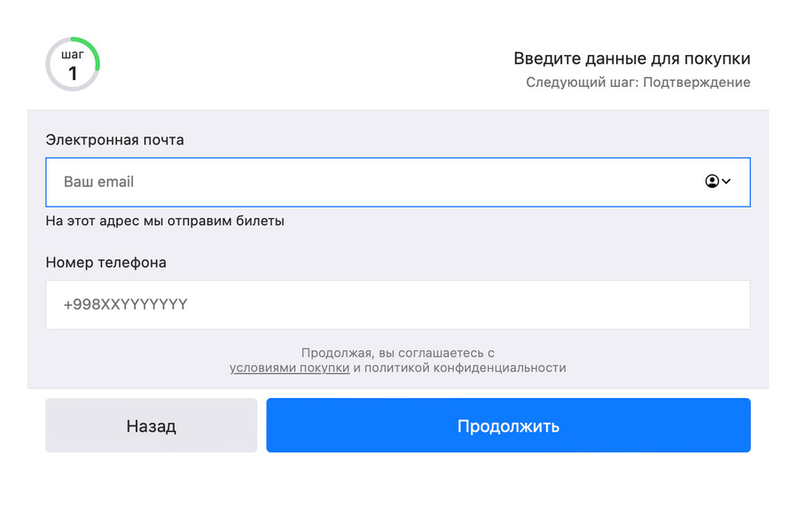Image resolution: width=798 pixels, height=532 pixels.
Task: Focus the +998XXYYYYYYY phone number field
Action: click(x=398, y=305)
